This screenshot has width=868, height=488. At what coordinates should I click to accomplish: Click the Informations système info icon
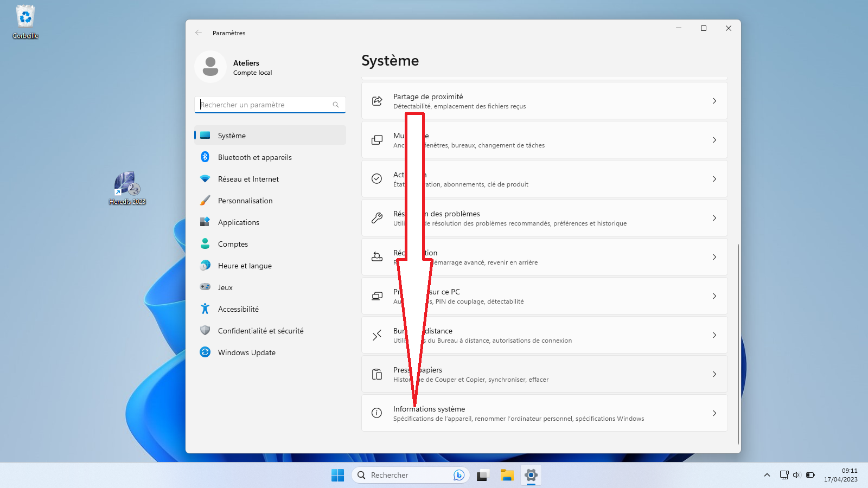coord(377,413)
